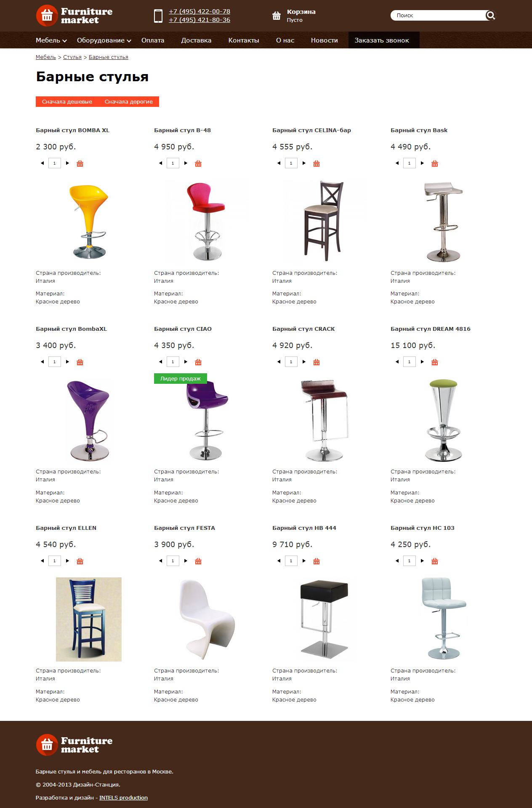This screenshot has height=808, width=532.
Task: Open the Стулья breadcrumb link
Action: (x=72, y=57)
